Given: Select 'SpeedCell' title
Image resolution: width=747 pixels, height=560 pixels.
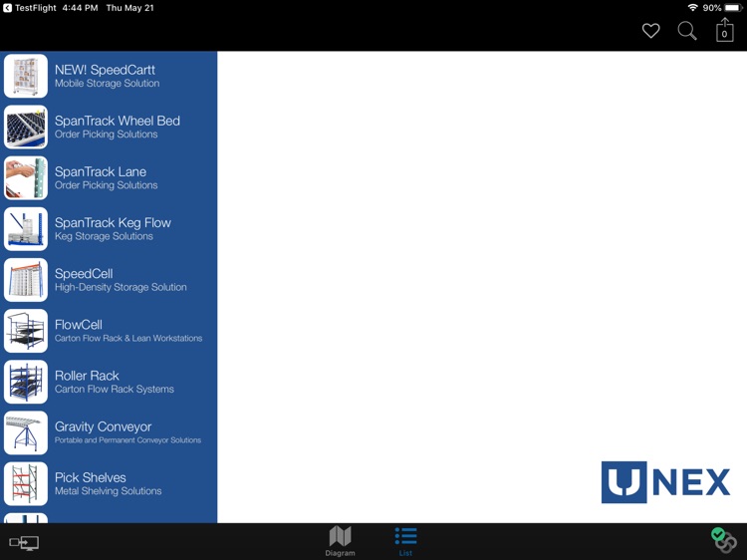Looking at the screenshot, I should [84, 274].
